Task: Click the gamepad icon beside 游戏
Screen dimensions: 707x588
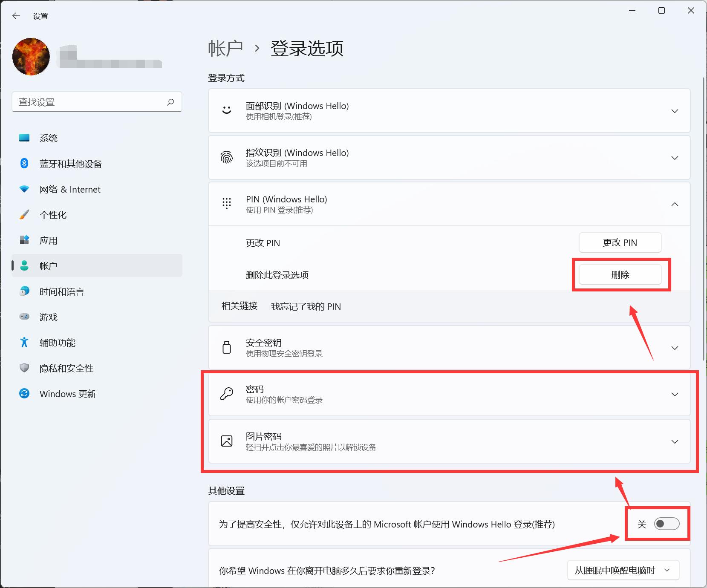Action: tap(24, 317)
